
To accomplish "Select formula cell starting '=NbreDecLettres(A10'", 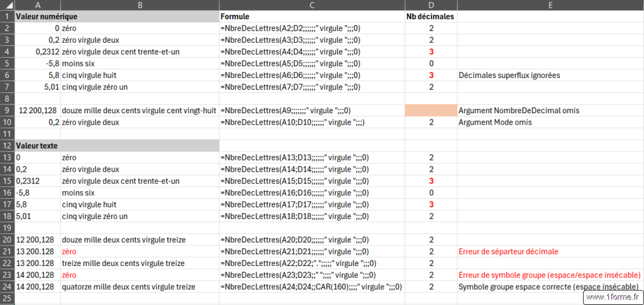I will click(312, 123).
